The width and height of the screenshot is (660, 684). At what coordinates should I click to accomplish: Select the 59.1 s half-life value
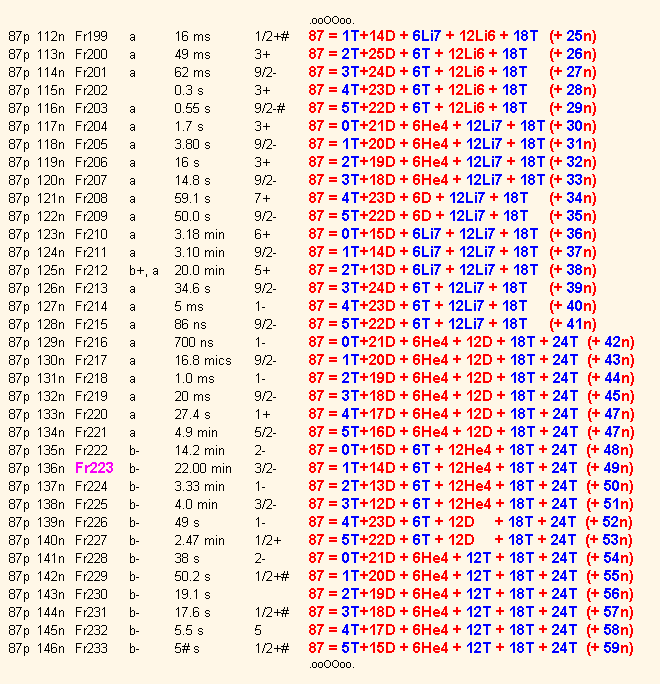click(x=194, y=198)
